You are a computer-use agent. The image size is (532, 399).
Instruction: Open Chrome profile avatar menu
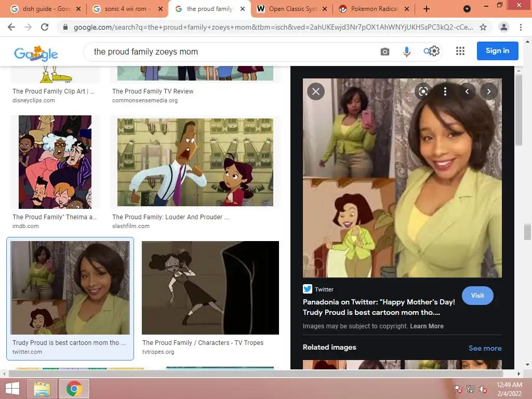click(x=504, y=27)
